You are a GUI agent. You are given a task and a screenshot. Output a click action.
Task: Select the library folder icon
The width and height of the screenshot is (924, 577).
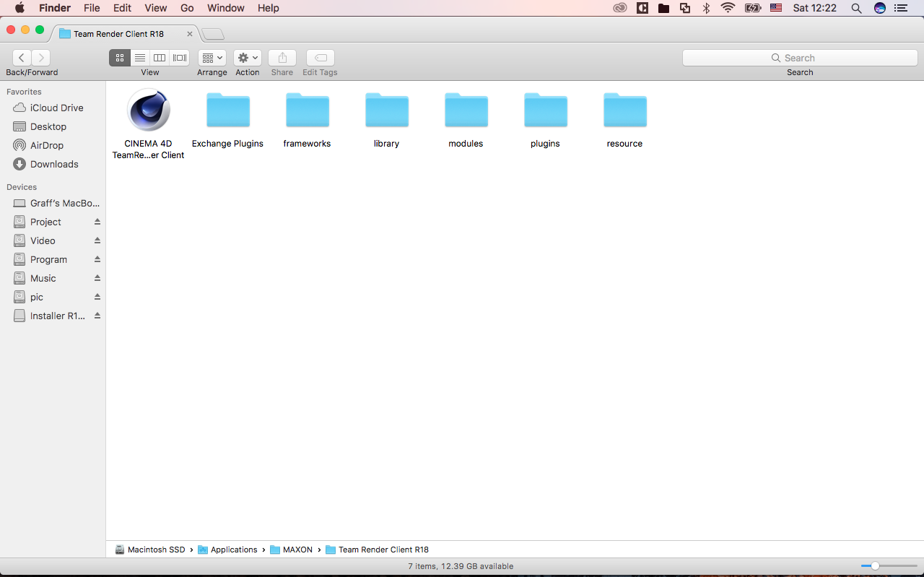(x=387, y=110)
